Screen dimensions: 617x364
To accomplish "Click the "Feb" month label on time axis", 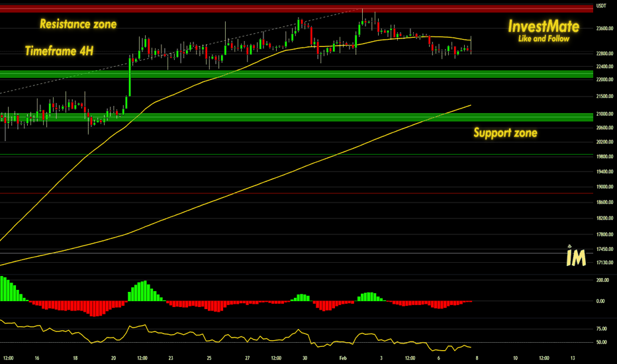I will click(x=343, y=358).
